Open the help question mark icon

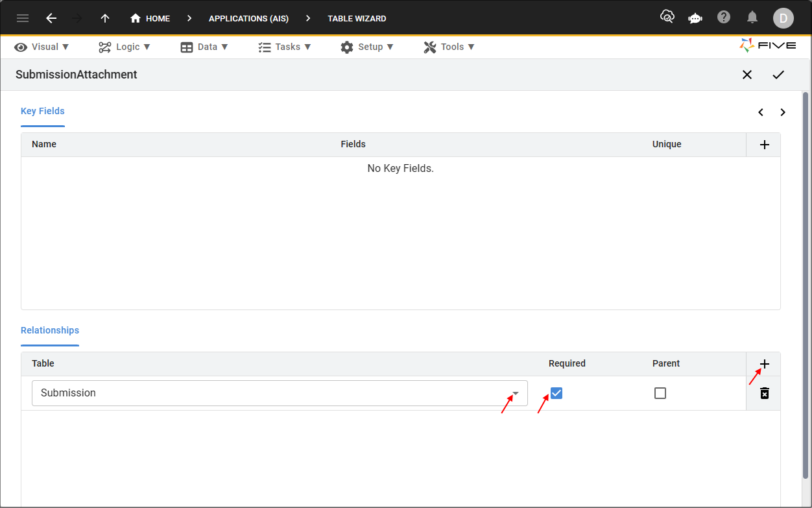pyautogui.click(x=724, y=18)
